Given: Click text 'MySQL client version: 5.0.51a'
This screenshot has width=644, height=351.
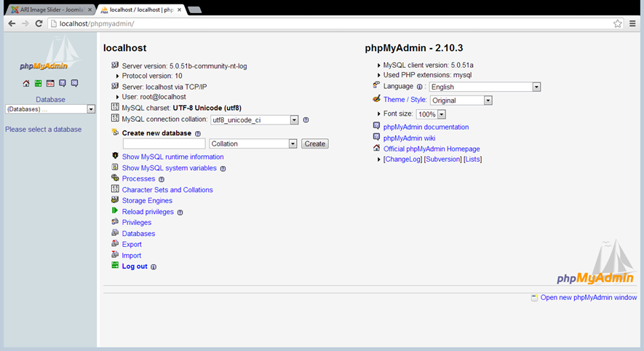Looking at the screenshot, I should (x=429, y=66).
